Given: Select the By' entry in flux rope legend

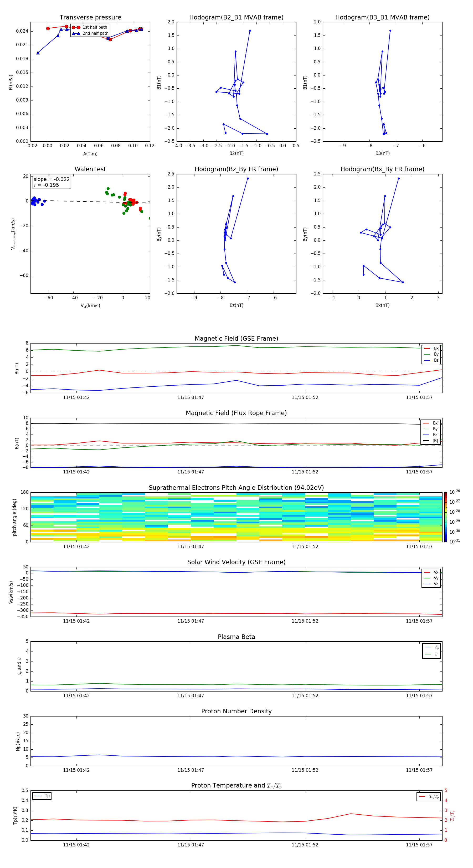Looking at the screenshot, I should pyautogui.click(x=431, y=429).
